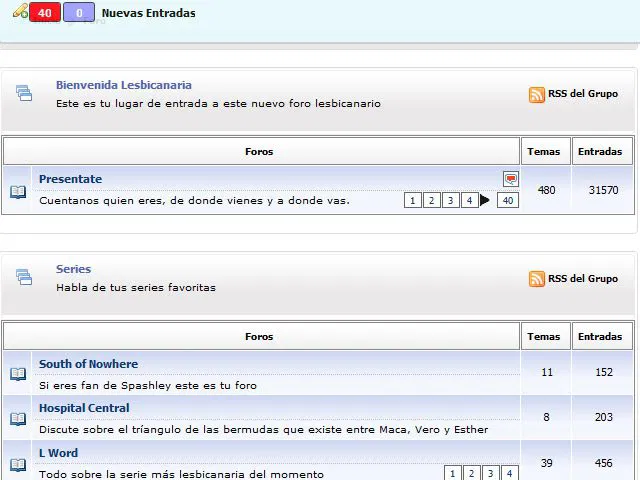640x480 pixels.
Task: Click the book icon next to Presentate
Action: tap(18, 192)
